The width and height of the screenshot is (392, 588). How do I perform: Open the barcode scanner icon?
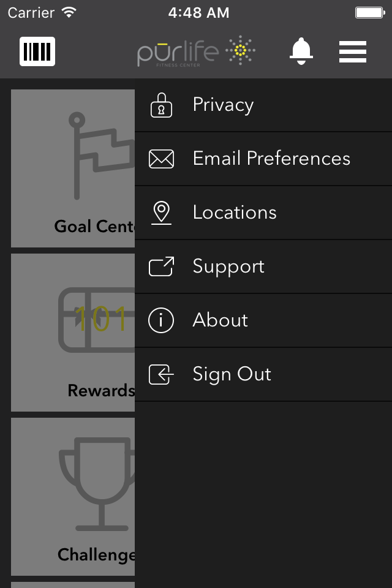(x=37, y=51)
